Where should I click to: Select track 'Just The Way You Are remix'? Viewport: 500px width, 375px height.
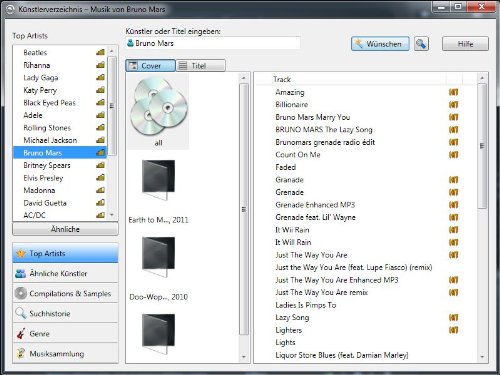(x=321, y=292)
